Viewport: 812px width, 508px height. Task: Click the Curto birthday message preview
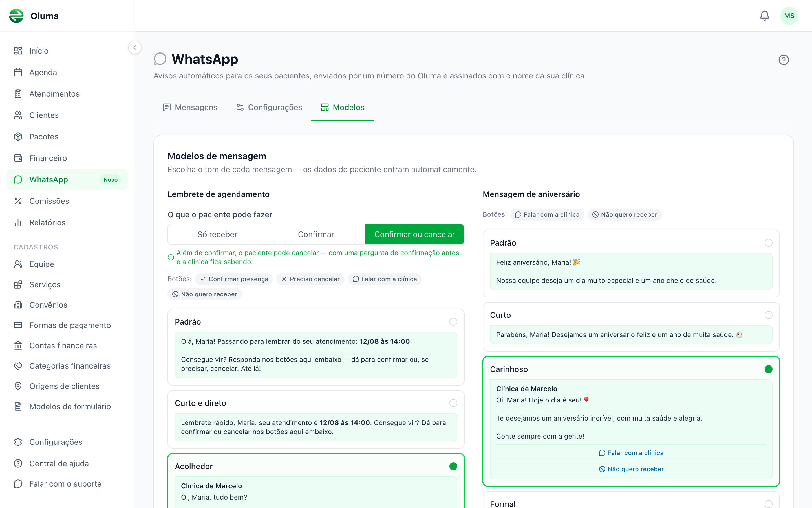631,335
